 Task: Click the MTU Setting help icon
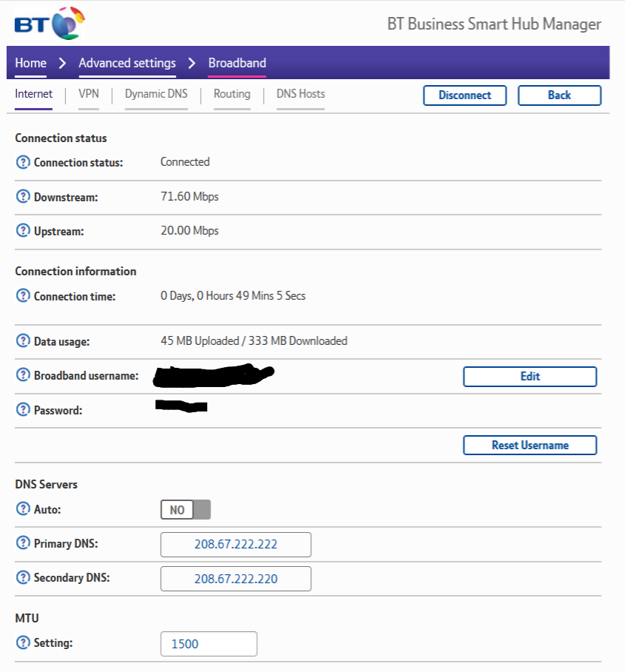22,642
